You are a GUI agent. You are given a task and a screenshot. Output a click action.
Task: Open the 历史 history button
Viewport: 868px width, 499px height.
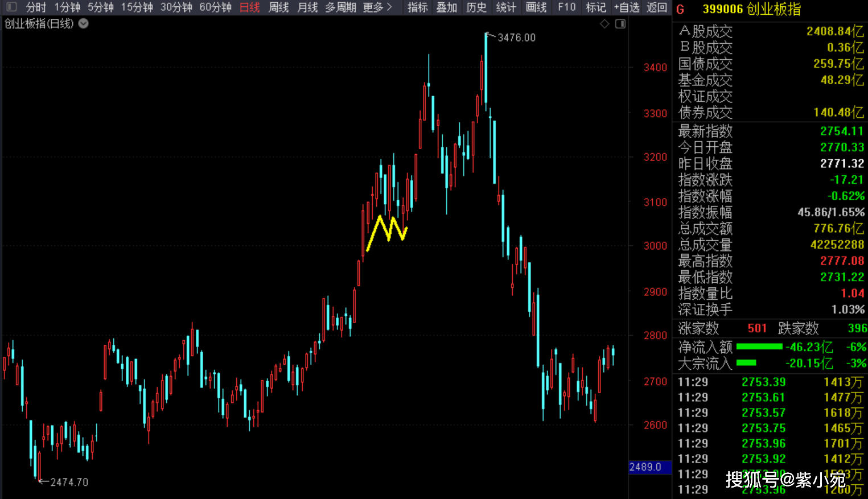pyautogui.click(x=476, y=7)
